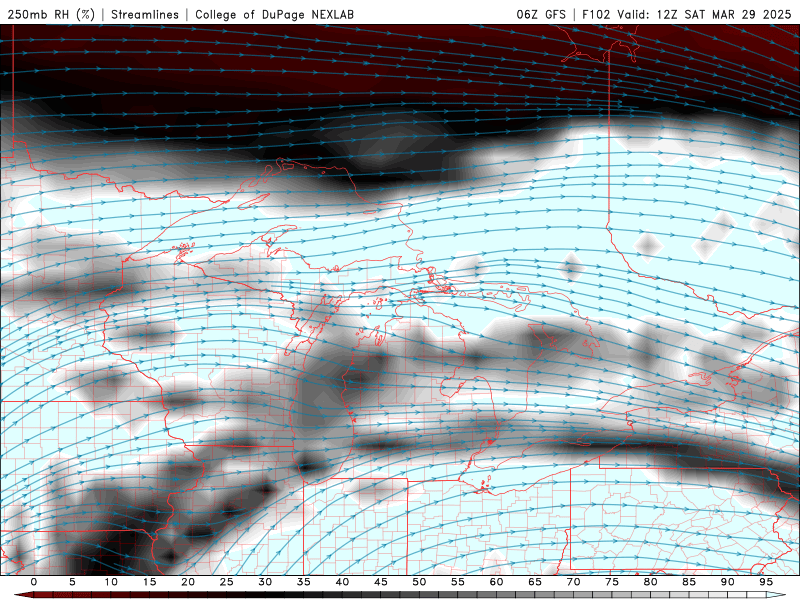
Task: Select the colorbar label "50"
Action: (419, 582)
